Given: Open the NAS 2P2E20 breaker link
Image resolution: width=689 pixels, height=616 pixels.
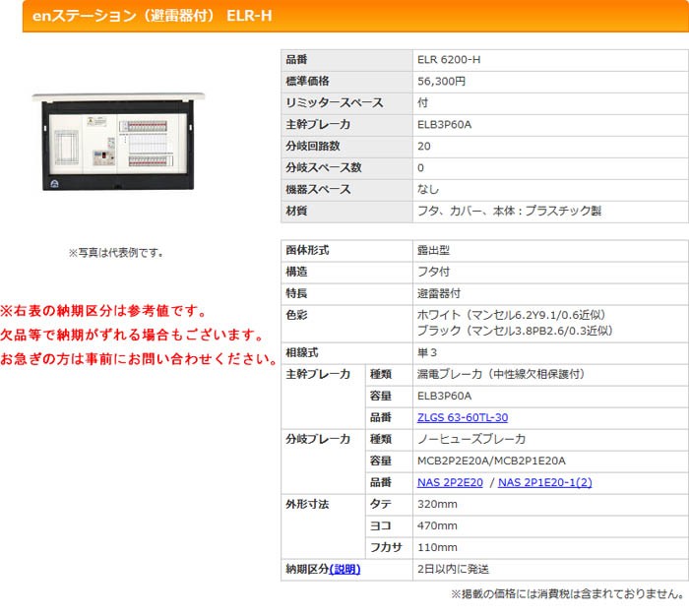Looking at the screenshot, I should click(450, 482).
